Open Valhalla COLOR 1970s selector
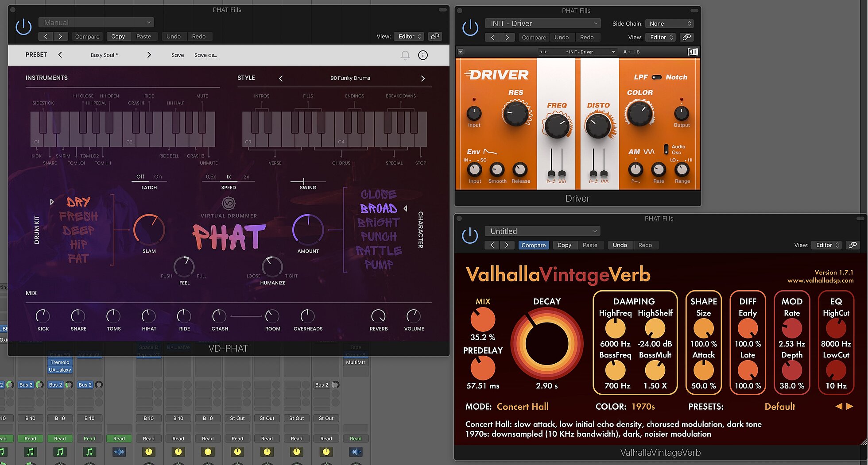Image resolution: width=868 pixels, height=465 pixels. click(643, 406)
